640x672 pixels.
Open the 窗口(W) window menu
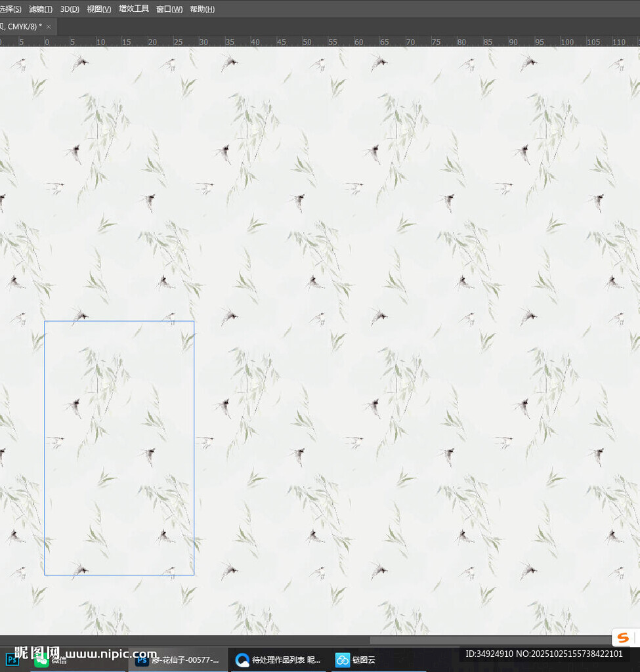[169, 9]
